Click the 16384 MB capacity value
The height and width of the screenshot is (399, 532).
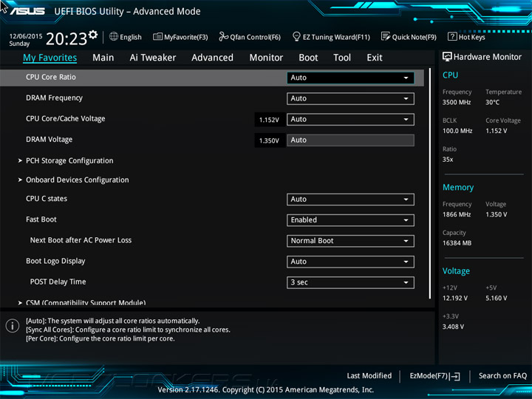click(x=457, y=243)
